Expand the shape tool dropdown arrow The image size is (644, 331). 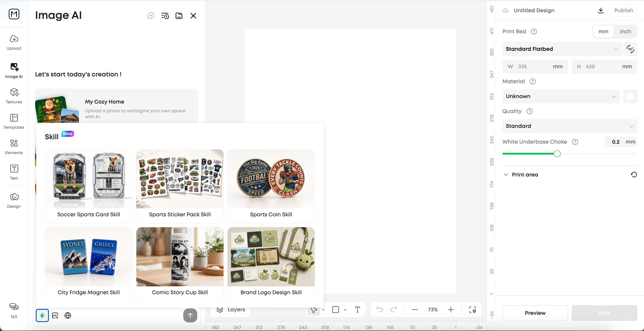click(345, 310)
